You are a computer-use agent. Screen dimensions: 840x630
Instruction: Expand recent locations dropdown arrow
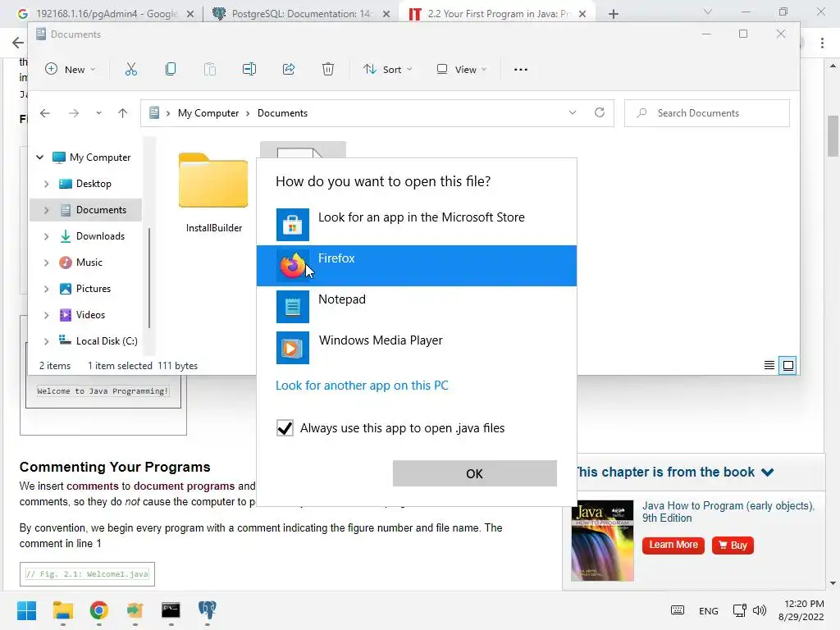[x=98, y=113]
